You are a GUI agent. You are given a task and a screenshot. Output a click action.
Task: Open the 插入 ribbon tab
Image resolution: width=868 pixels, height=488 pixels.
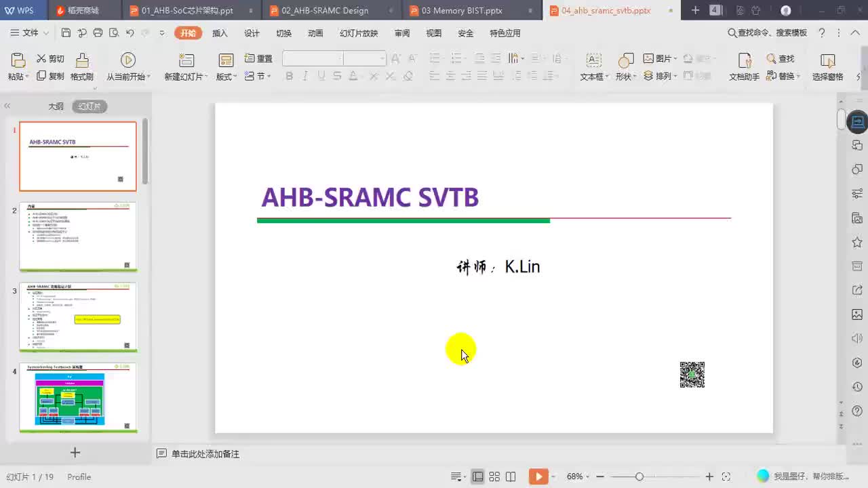coord(220,33)
